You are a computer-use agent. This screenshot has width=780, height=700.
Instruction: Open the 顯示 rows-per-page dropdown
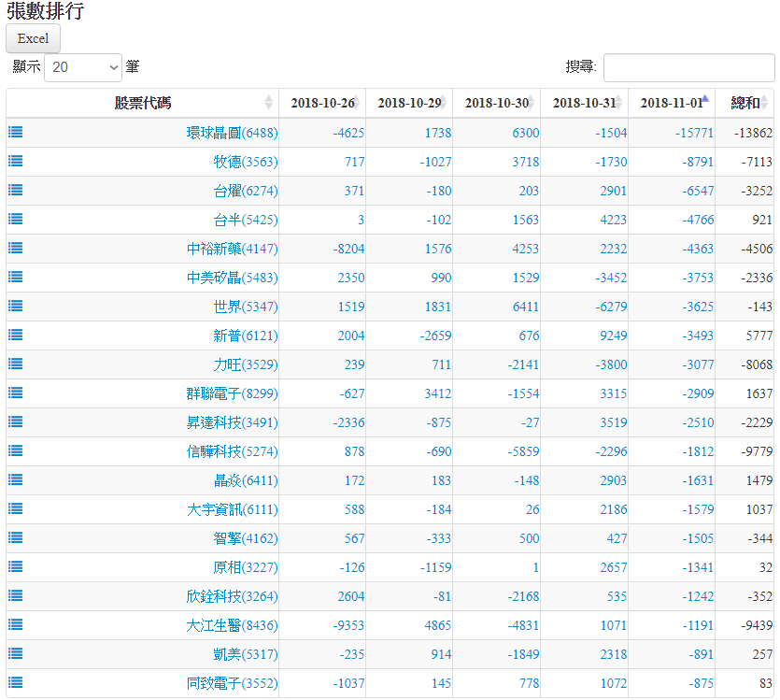point(83,67)
